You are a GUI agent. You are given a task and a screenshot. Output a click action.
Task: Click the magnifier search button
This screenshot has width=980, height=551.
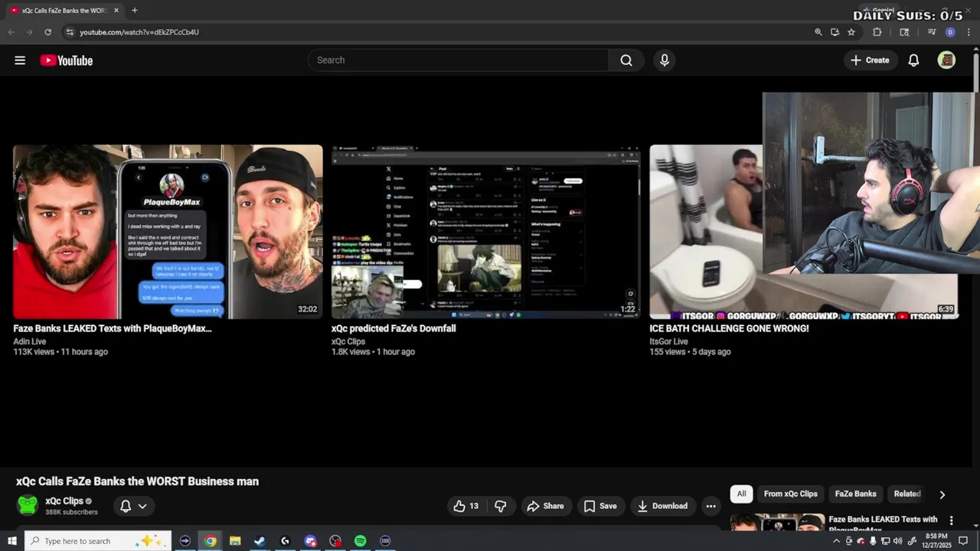click(626, 60)
